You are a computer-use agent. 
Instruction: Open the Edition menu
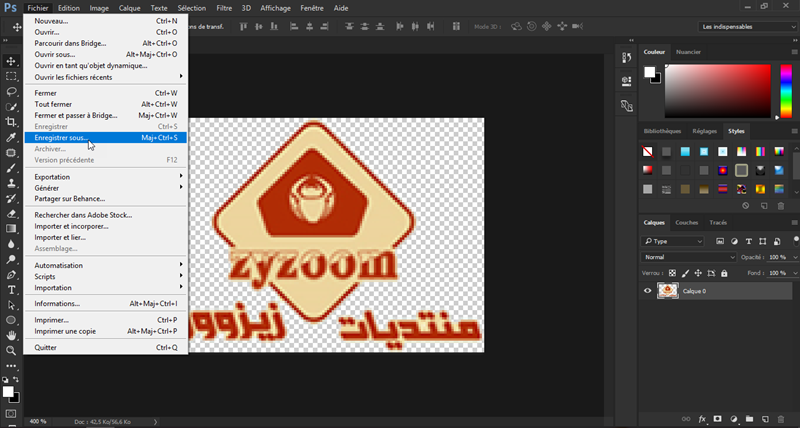(69, 8)
